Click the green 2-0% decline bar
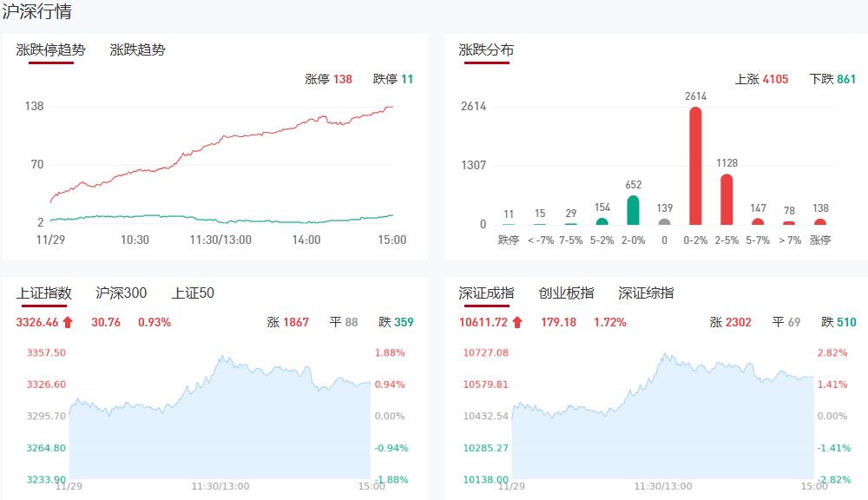This screenshot has width=868, height=500. click(x=633, y=210)
